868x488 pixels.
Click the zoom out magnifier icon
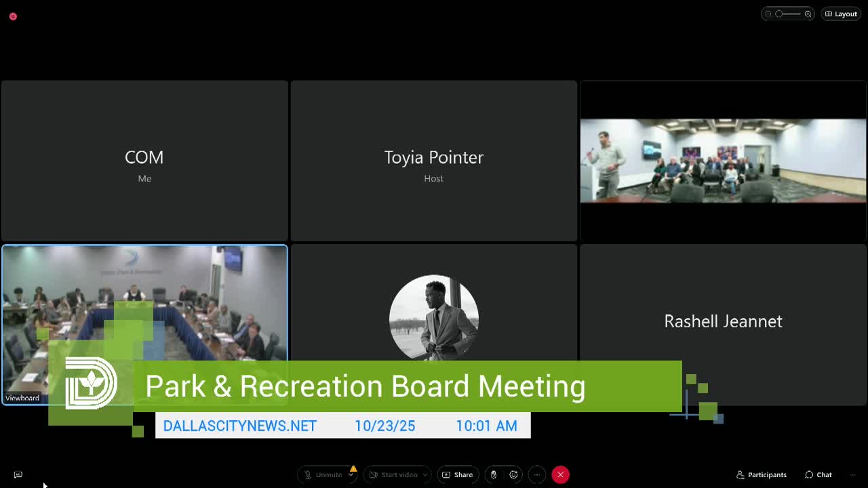[768, 14]
